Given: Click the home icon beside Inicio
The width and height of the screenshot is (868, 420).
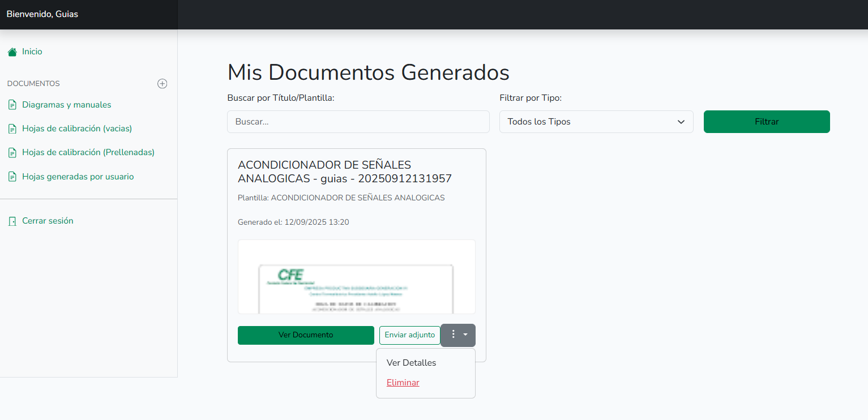Looking at the screenshot, I should tap(11, 52).
